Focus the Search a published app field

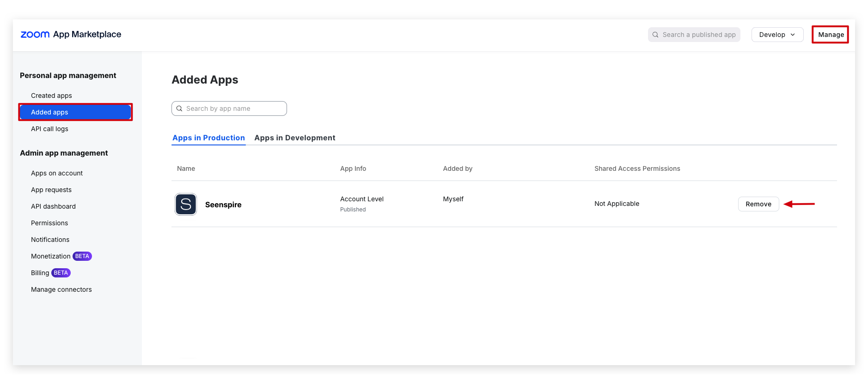coord(694,35)
